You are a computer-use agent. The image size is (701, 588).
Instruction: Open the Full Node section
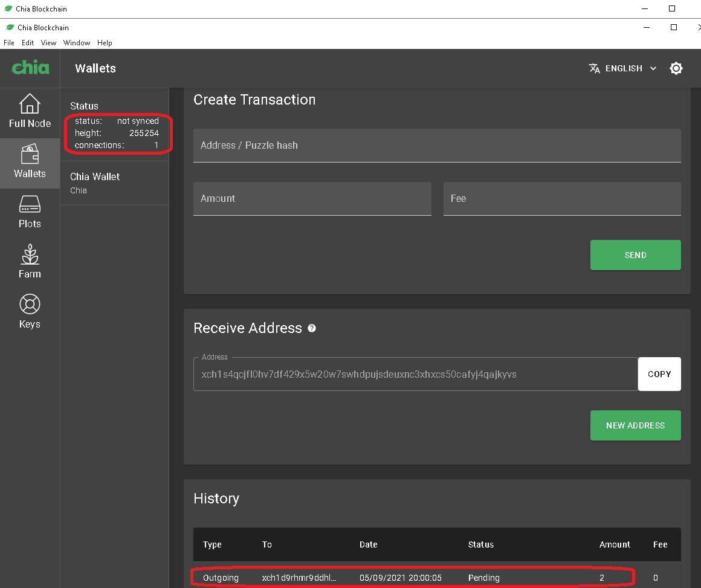point(30,111)
